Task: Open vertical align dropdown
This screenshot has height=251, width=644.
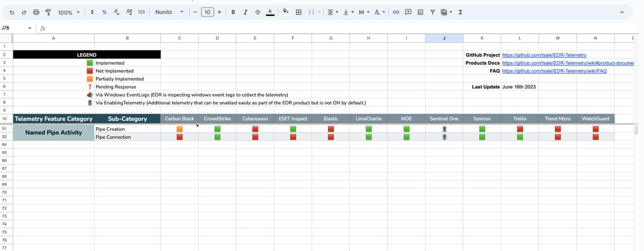Action: click(348, 12)
